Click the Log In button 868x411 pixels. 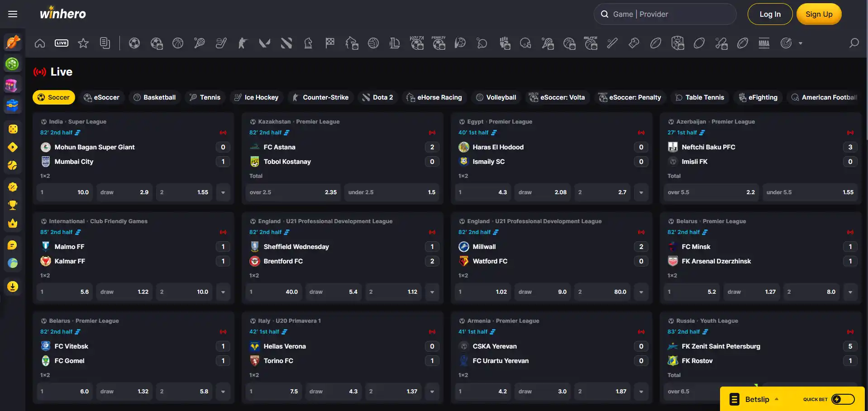(770, 14)
